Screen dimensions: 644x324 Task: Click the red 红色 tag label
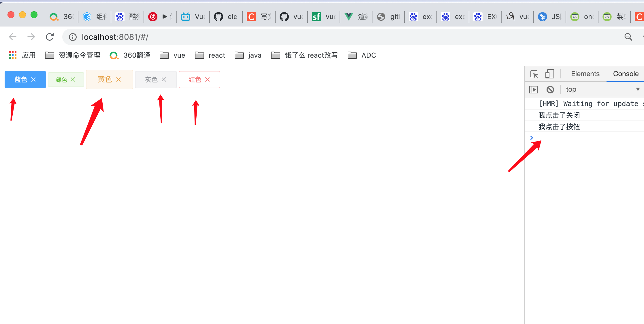click(195, 80)
